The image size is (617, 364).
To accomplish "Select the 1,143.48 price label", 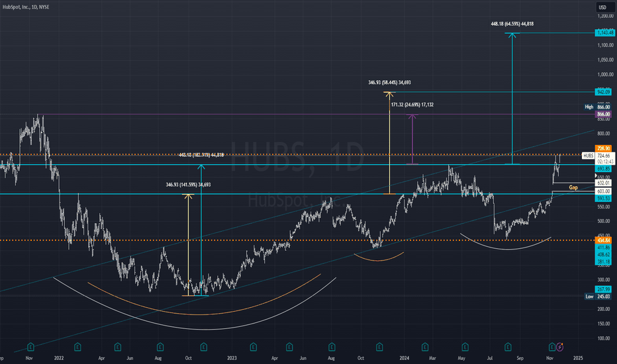I will (x=605, y=32).
